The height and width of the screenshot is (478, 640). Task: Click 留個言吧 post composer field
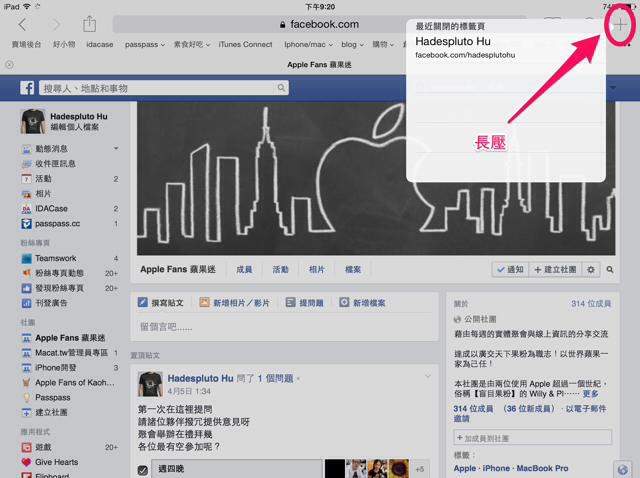click(x=284, y=327)
